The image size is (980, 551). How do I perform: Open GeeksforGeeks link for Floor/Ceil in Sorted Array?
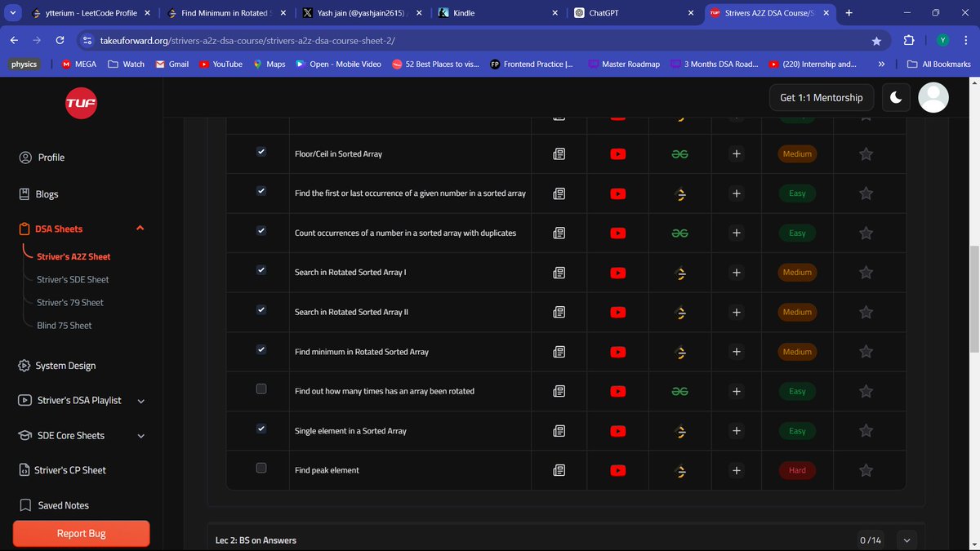[x=679, y=153]
